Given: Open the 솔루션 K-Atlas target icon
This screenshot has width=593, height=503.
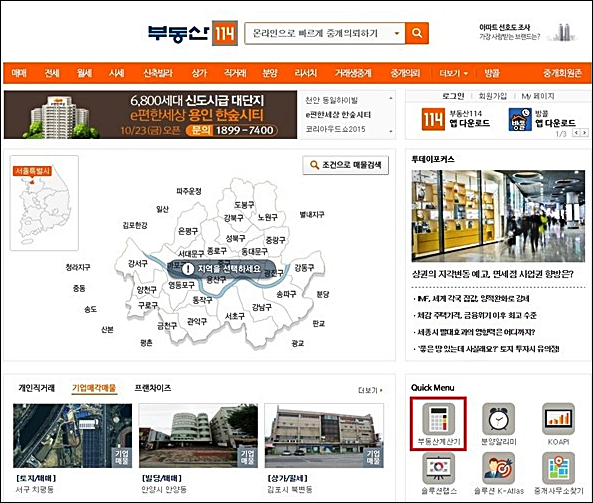Looking at the screenshot, I should pyautogui.click(x=498, y=468).
